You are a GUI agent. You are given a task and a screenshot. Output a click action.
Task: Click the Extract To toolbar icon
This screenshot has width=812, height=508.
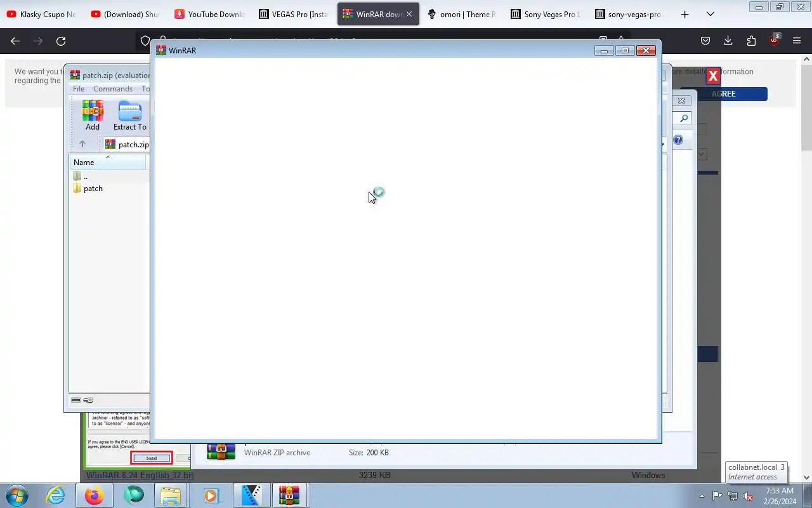[x=130, y=116]
